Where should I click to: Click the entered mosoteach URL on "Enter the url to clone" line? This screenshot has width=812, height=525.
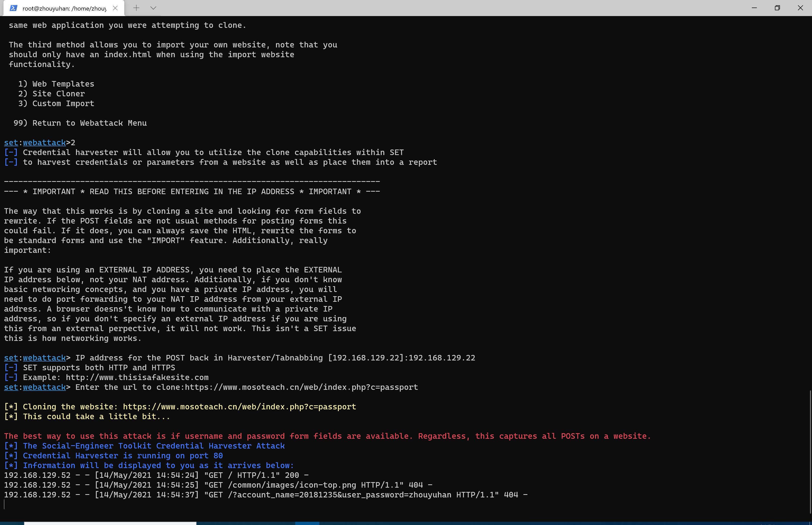click(x=301, y=387)
